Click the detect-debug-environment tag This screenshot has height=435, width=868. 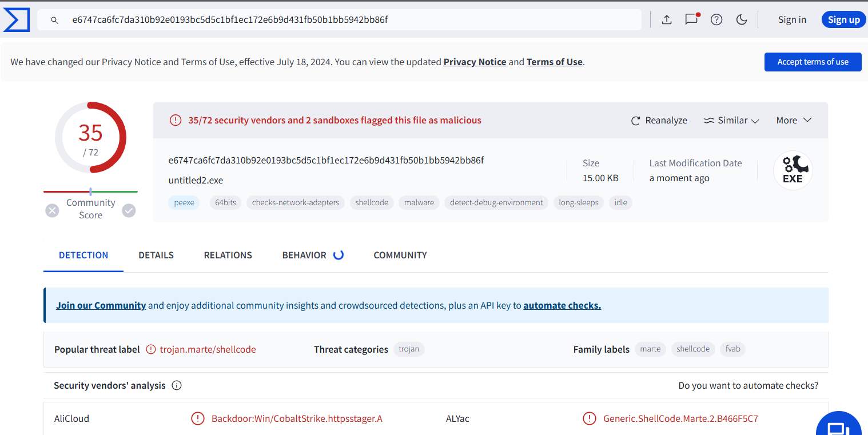tap(496, 202)
